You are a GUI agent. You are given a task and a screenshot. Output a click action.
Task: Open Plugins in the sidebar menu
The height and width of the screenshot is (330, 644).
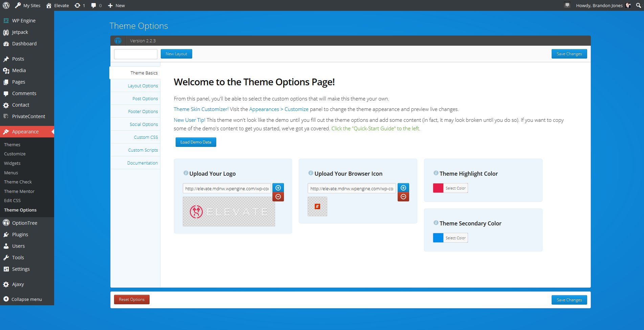pos(20,235)
